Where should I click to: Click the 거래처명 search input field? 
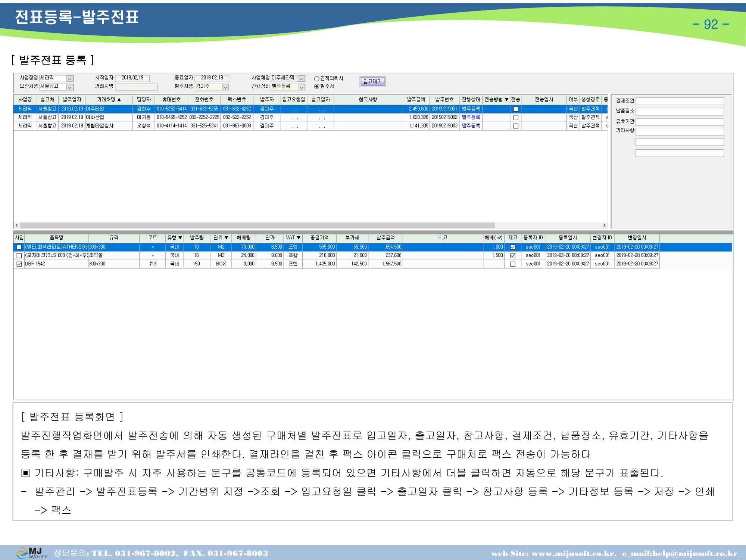[x=136, y=87]
